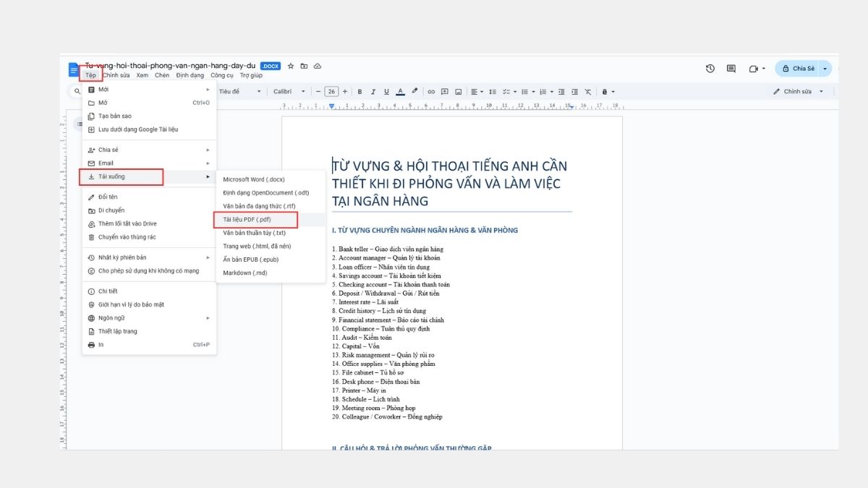Click the video meeting camera icon
The height and width of the screenshot is (488, 868).
click(x=753, y=69)
